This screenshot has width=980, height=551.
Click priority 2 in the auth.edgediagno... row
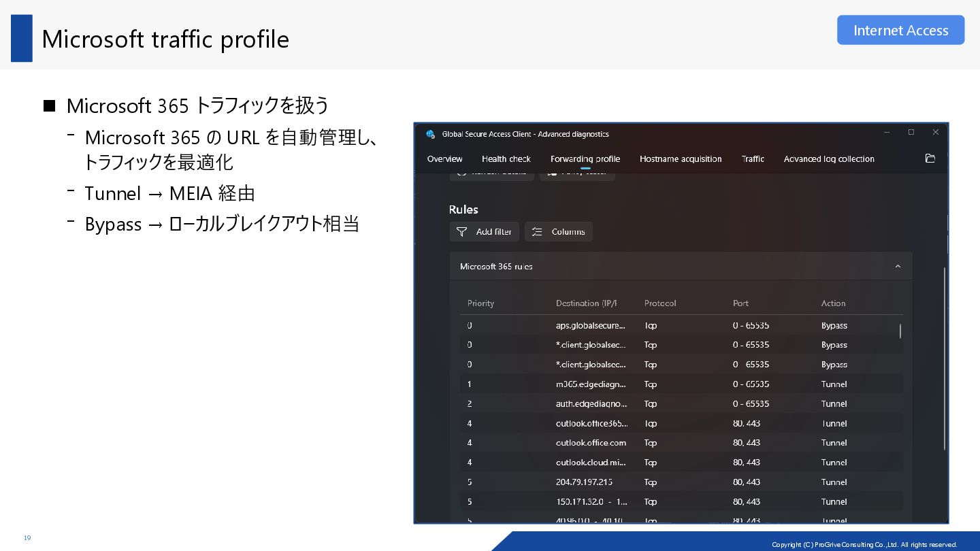tap(470, 404)
